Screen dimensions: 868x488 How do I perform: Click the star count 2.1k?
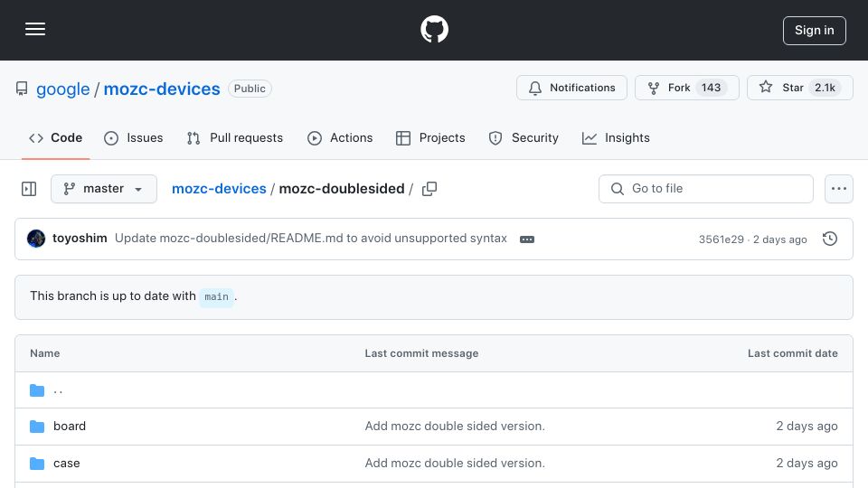(x=825, y=88)
